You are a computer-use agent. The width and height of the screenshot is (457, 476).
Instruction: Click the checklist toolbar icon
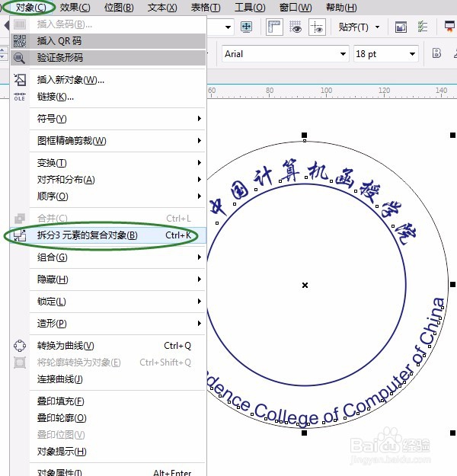pos(423,27)
